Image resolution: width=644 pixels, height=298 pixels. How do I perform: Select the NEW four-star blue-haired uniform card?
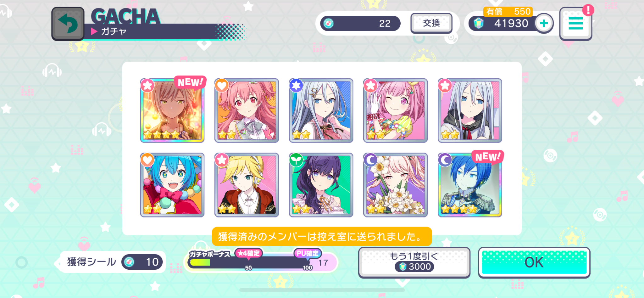[470, 185]
